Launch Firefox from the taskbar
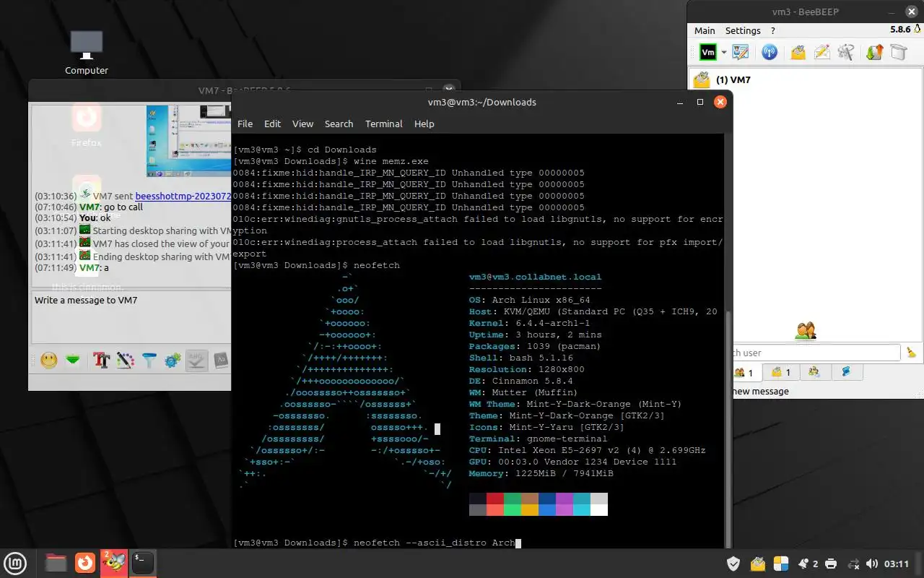 85,562
